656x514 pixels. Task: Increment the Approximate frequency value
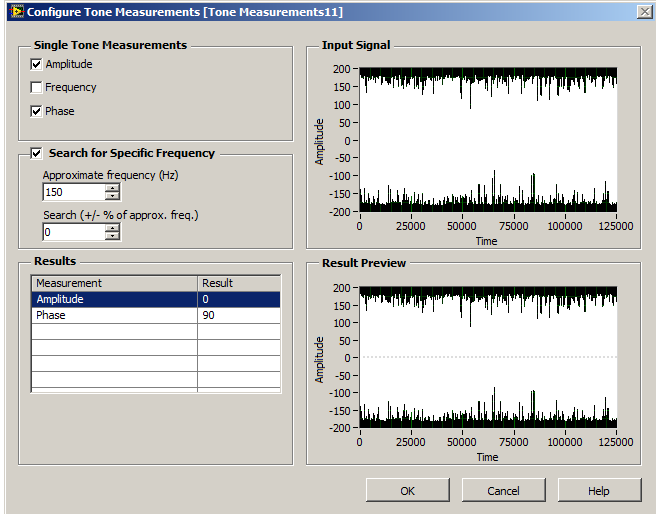(112, 189)
